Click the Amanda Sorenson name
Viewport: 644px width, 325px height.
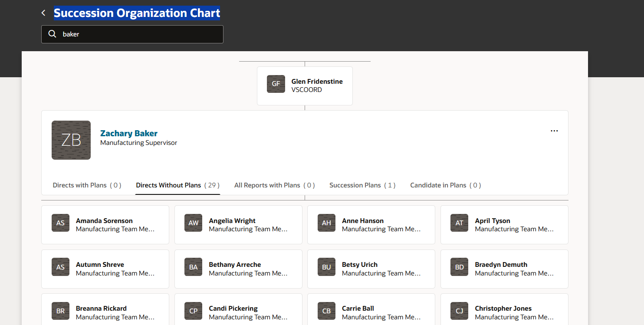[104, 221]
